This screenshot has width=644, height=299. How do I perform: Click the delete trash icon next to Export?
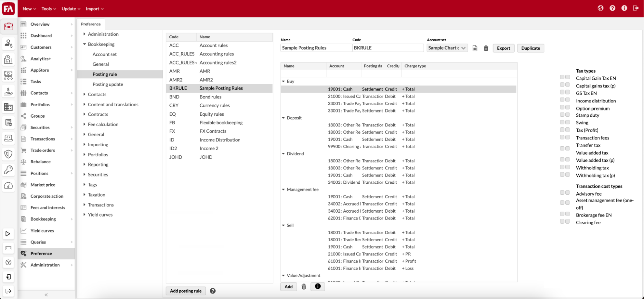pos(486,48)
